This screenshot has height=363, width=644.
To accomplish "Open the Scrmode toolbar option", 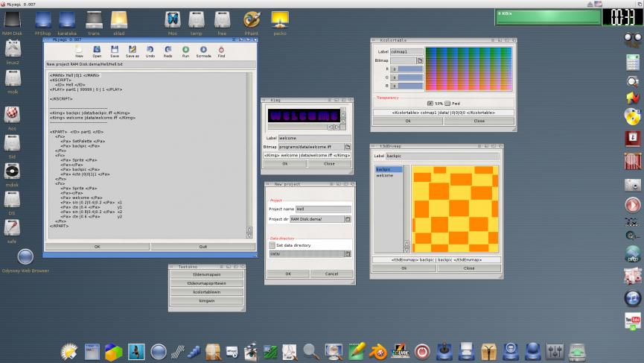I will [203, 51].
